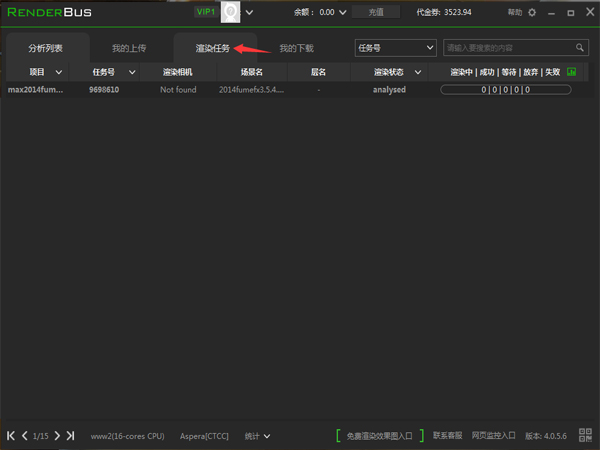Image resolution: width=600 pixels, height=450 pixels.
Task: Click the 层名 column header
Action: pyautogui.click(x=318, y=72)
